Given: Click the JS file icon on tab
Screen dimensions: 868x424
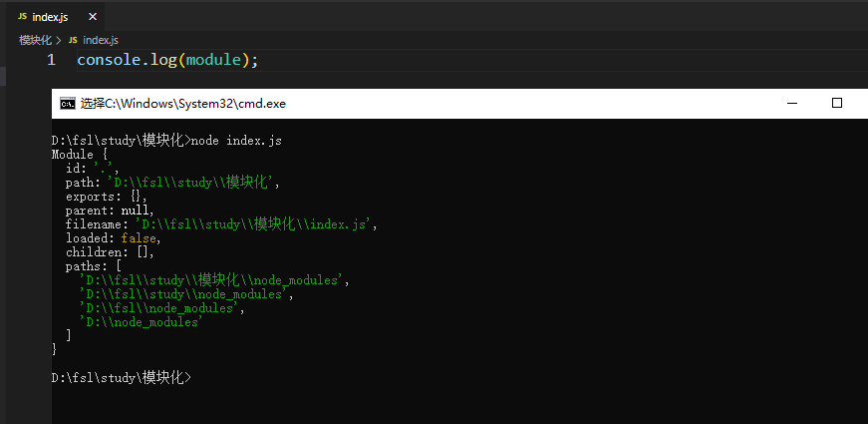Looking at the screenshot, I should (x=22, y=17).
